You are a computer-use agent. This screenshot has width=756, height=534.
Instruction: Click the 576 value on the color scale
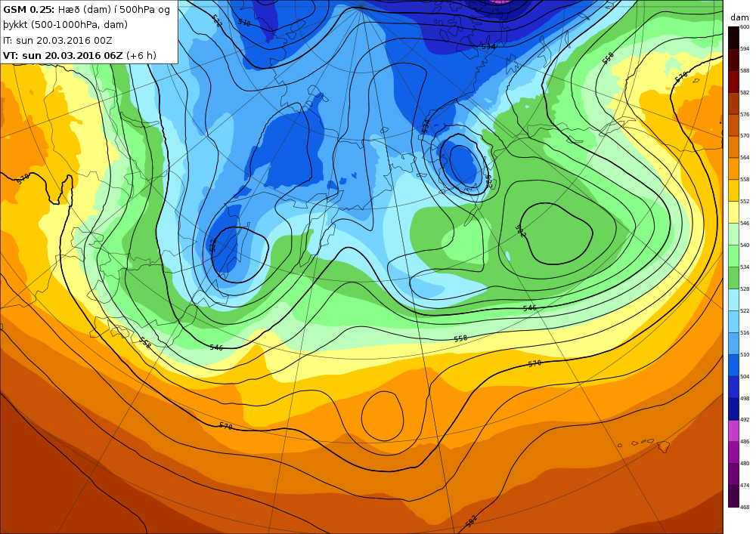point(745,115)
